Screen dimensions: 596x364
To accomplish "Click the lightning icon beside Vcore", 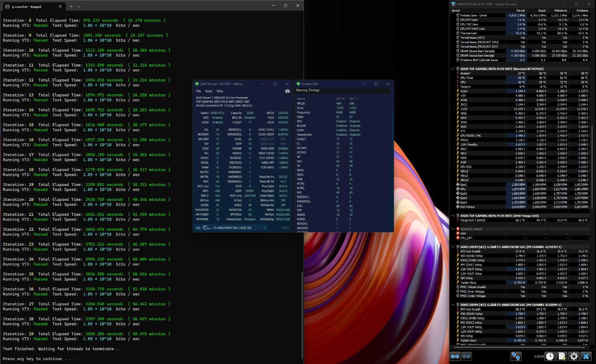I will coord(458,91).
